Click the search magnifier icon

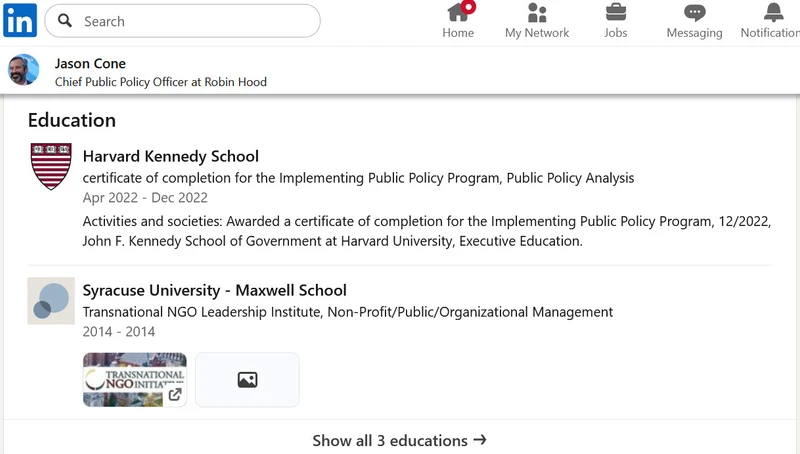[65, 21]
